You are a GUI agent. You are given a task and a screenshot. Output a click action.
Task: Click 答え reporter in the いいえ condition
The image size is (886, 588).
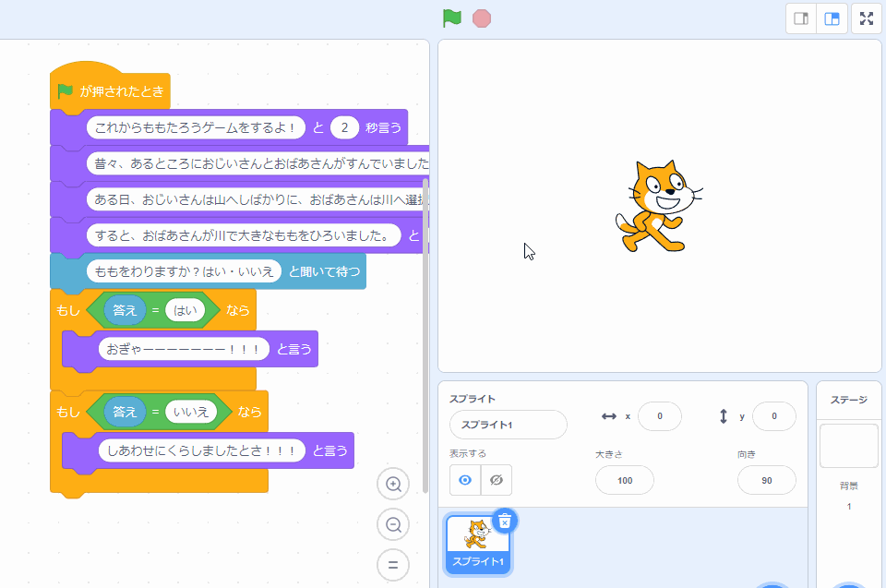[x=125, y=413]
